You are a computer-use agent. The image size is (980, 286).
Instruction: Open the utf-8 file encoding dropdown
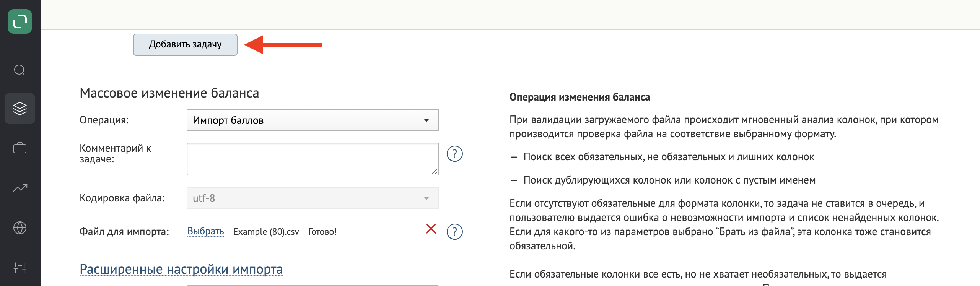[x=313, y=198]
